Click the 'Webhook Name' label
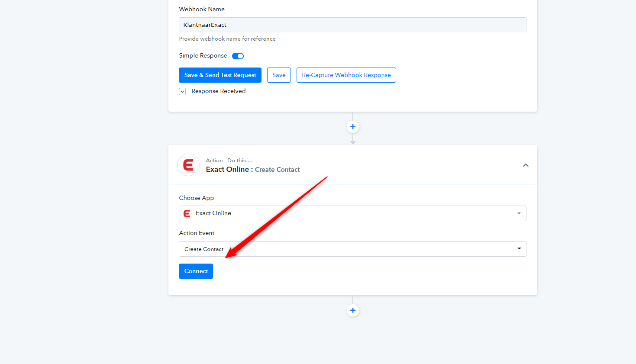The height and width of the screenshot is (364, 636). pos(202,9)
